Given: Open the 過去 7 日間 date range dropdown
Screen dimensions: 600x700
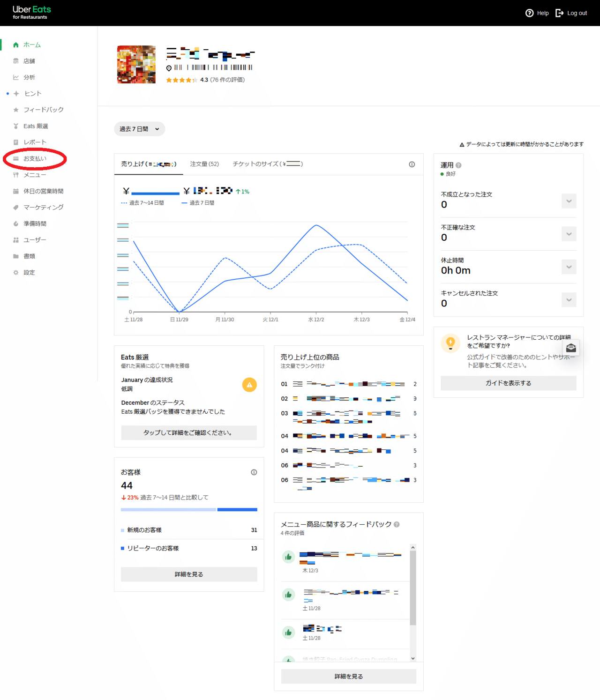Looking at the screenshot, I should pos(139,129).
